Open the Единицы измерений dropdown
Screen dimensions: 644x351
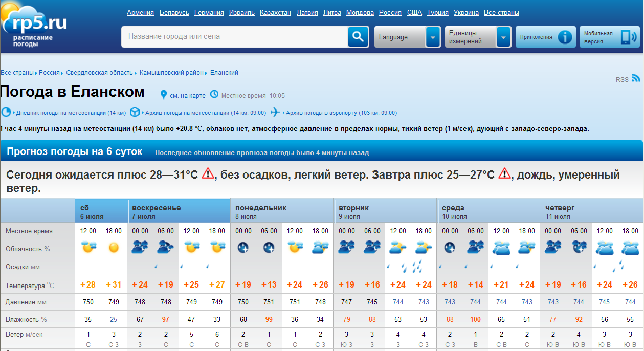pos(504,37)
